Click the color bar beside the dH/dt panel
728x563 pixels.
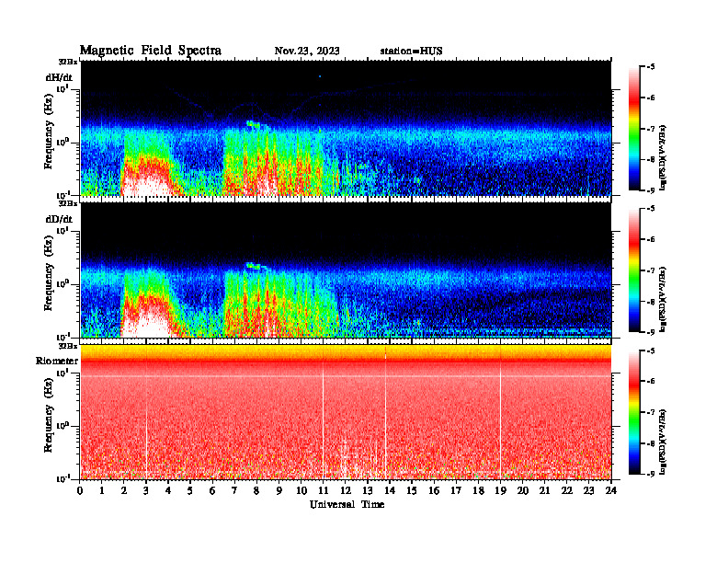click(634, 129)
